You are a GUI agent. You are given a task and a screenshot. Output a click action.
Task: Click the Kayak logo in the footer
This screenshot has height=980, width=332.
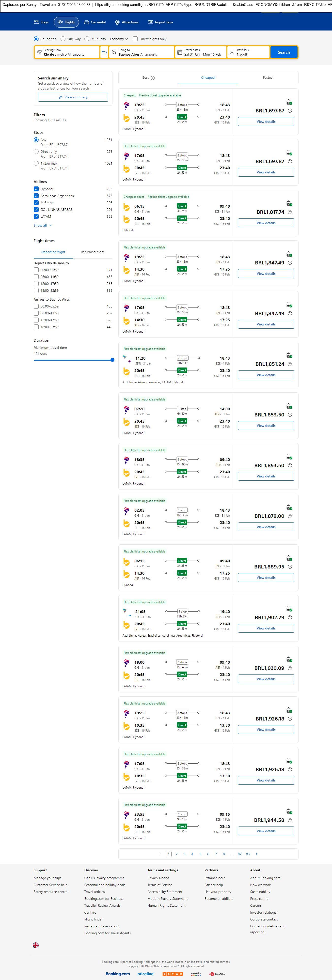[173, 974]
